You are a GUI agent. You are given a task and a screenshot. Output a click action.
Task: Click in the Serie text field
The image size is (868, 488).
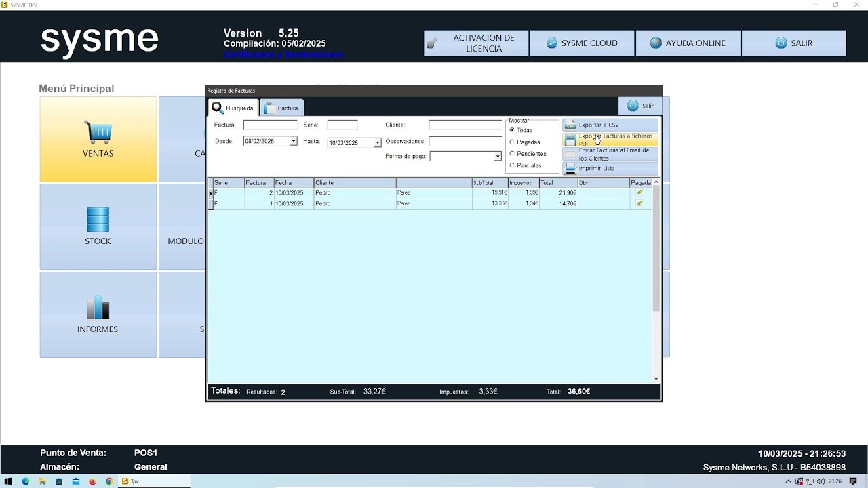pyautogui.click(x=342, y=125)
